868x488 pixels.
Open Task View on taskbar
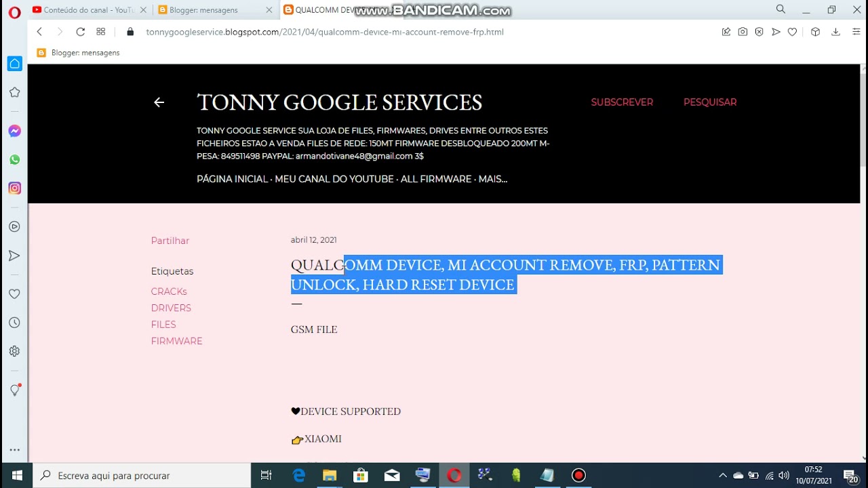tap(267, 475)
